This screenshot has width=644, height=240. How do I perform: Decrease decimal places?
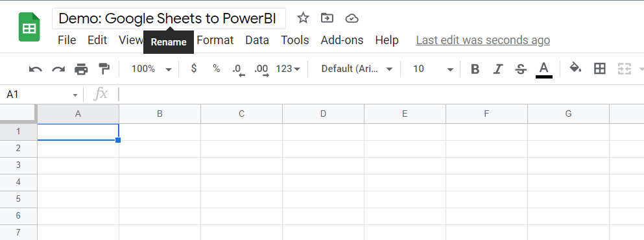point(238,69)
